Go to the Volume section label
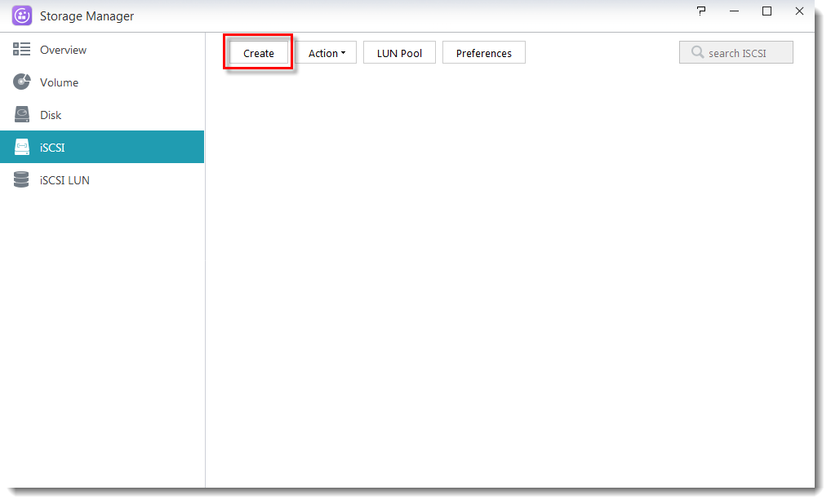The image size is (831, 504). [x=59, y=82]
